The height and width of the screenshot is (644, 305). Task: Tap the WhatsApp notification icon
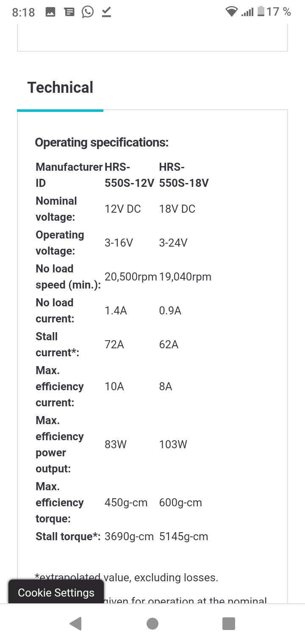pyautogui.click(x=88, y=12)
